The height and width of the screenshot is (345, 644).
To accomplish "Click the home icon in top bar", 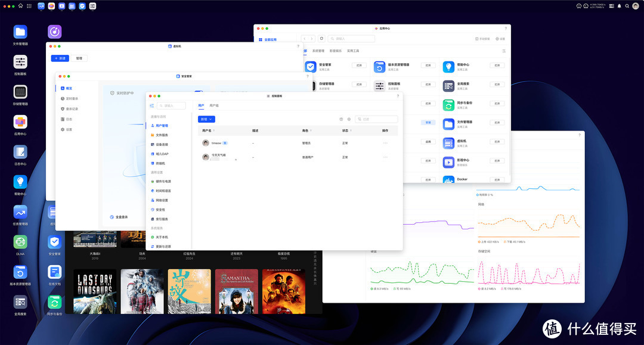I will click(21, 6).
